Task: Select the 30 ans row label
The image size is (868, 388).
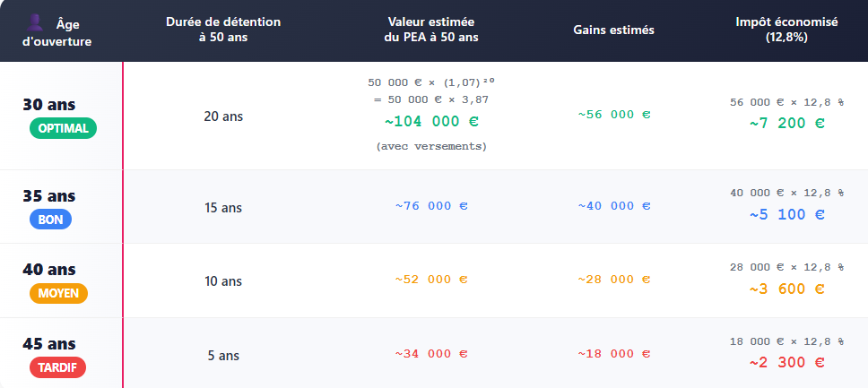Action: pos(49,105)
